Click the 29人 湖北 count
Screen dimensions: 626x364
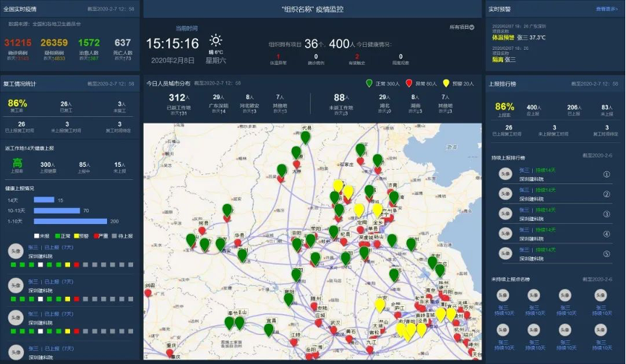pyautogui.click(x=385, y=97)
